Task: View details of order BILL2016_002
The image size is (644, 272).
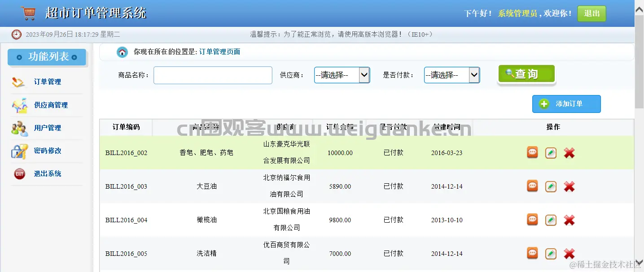Action: [x=532, y=152]
